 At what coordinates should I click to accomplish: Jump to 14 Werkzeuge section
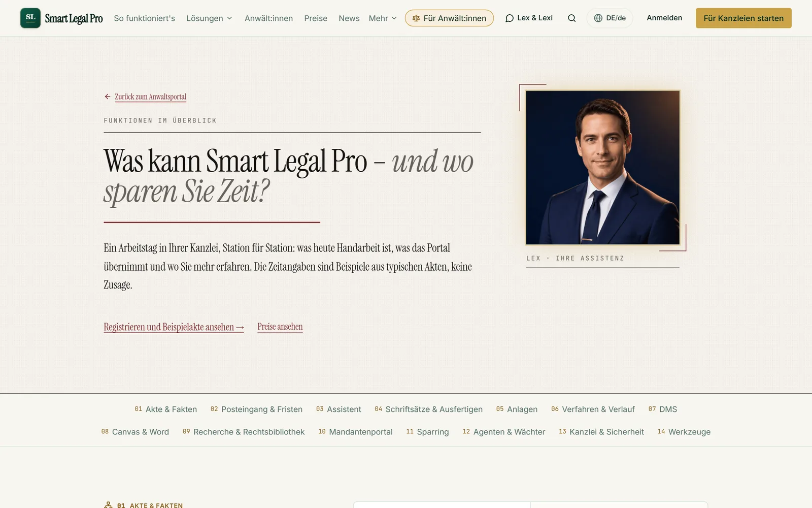point(684,432)
